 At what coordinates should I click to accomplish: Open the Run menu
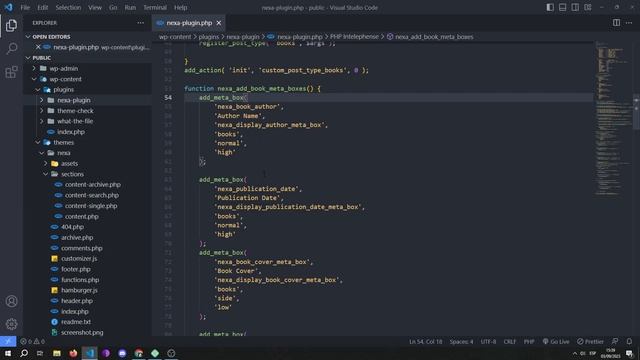pyautogui.click(x=130, y=7)
